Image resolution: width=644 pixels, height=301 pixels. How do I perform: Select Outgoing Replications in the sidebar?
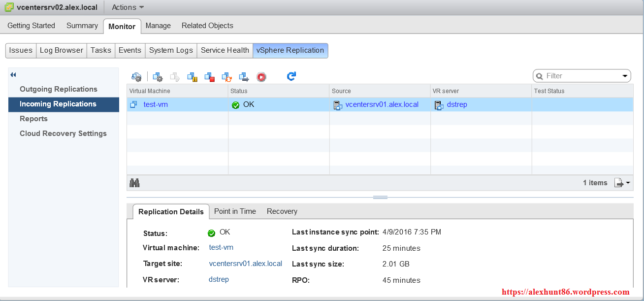point(59,89)
